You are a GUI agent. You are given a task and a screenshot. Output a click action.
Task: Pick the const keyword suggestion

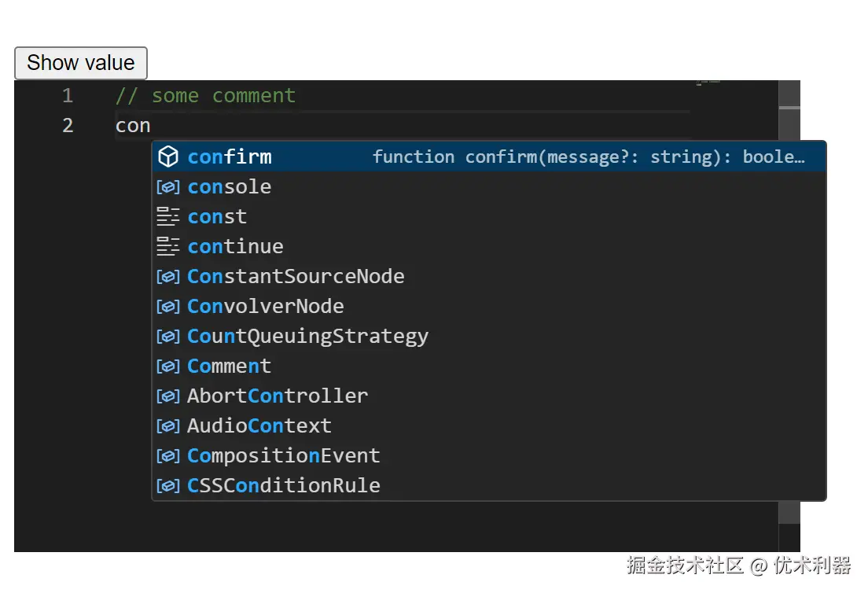pyautogui.click(x=218, y=217)
